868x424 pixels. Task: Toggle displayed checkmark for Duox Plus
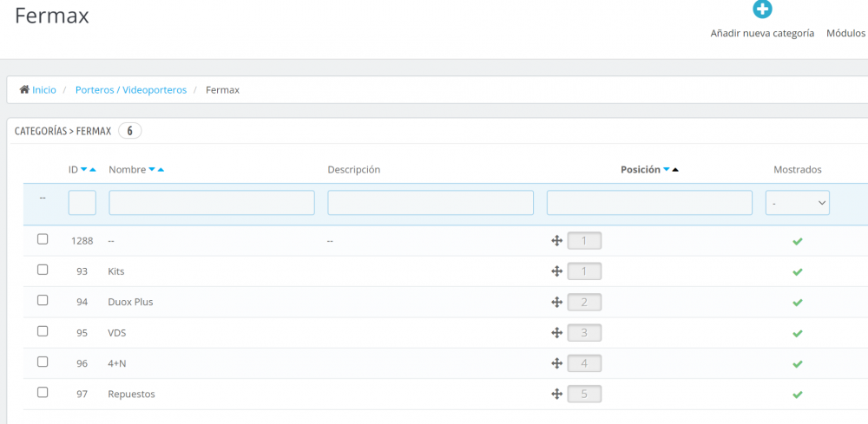pos(797,303)
